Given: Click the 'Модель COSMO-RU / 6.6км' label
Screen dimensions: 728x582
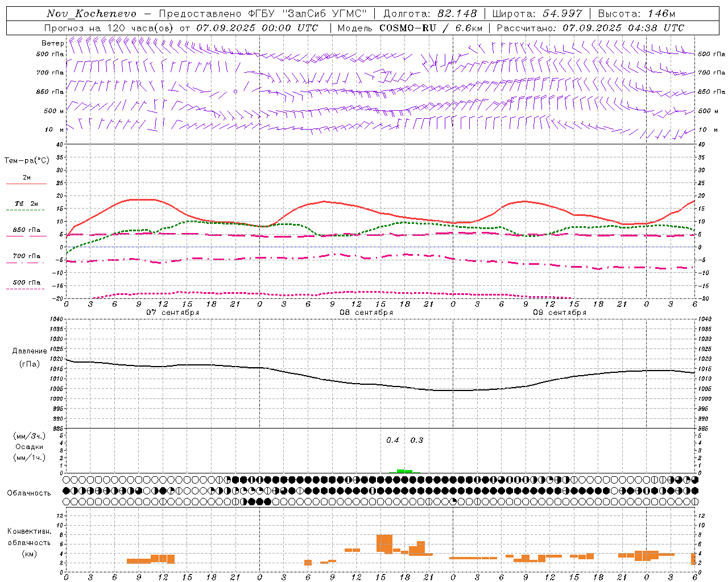Looking at the screenshot, I should click(x=410, y=28).
